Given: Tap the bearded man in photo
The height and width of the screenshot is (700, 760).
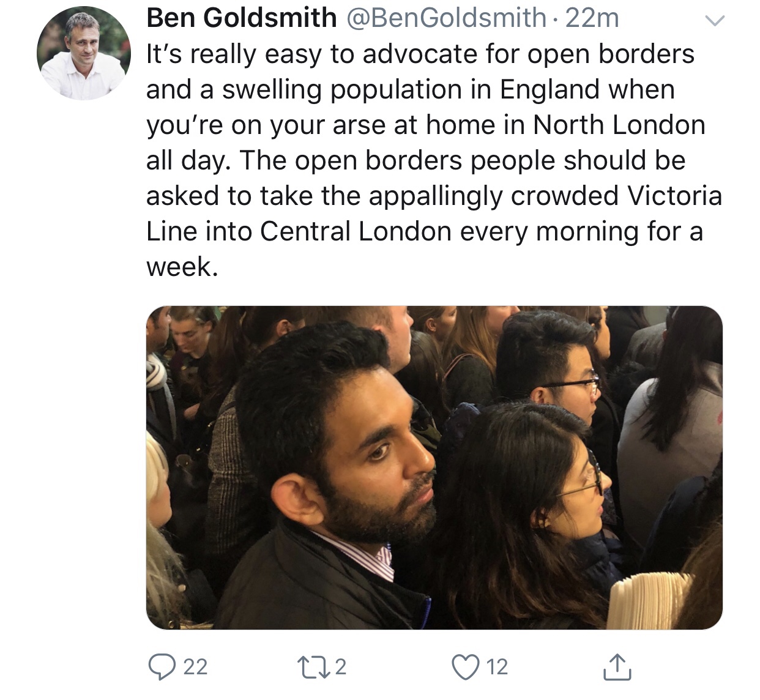Looking at the screenshot, I should 333,483.
